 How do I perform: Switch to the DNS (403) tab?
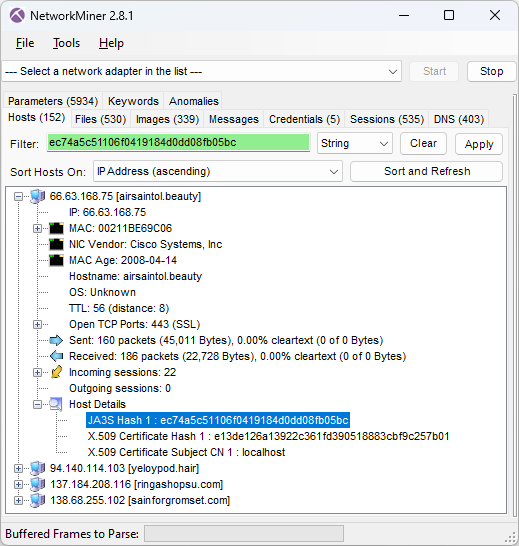tap(459, 119)
